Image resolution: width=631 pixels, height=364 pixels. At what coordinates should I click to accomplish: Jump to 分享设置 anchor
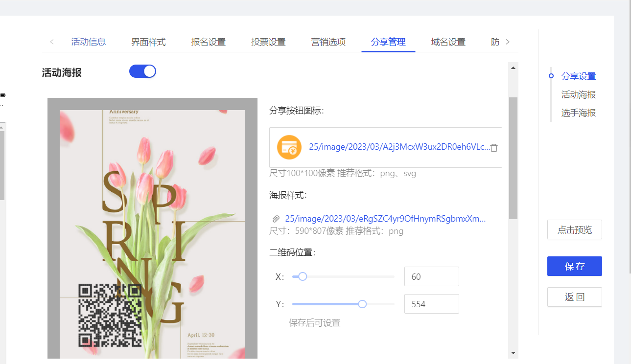(x=579, y=76)
